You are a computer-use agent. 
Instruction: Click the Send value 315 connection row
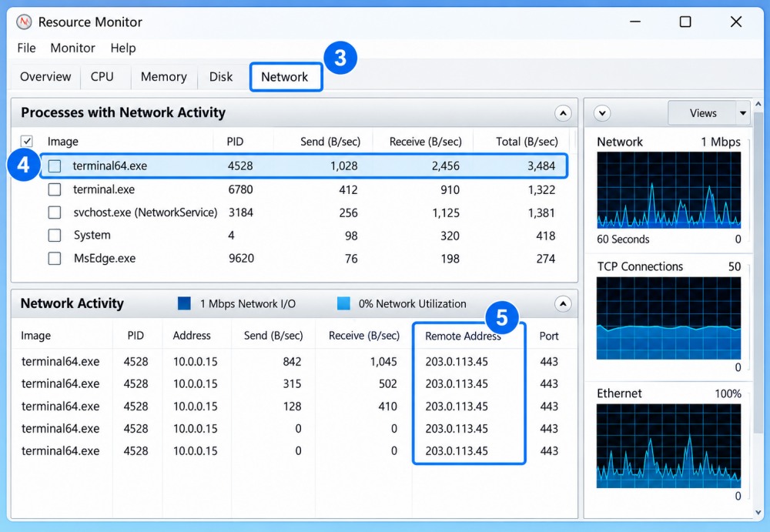[292, 384]
